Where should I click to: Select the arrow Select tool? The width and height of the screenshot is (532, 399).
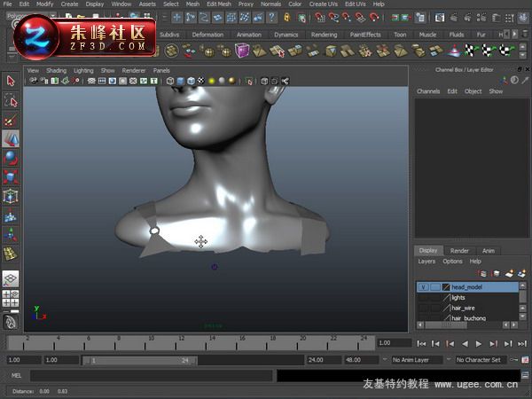coord(11,81)
